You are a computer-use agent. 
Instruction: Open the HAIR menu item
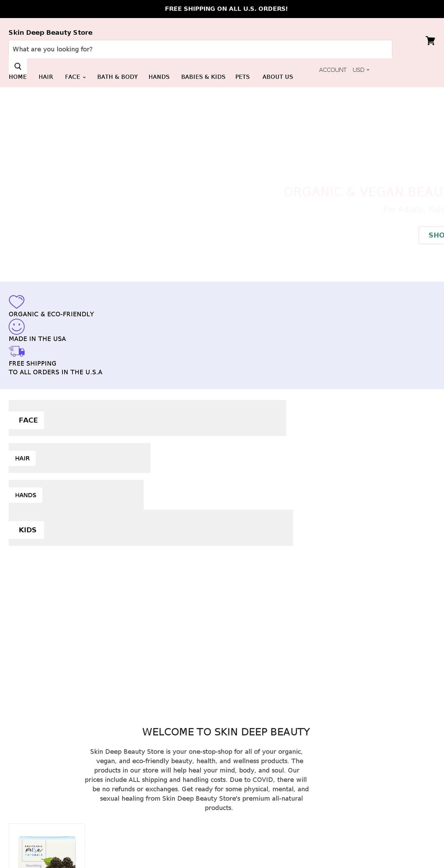click(x=46, y=77)
